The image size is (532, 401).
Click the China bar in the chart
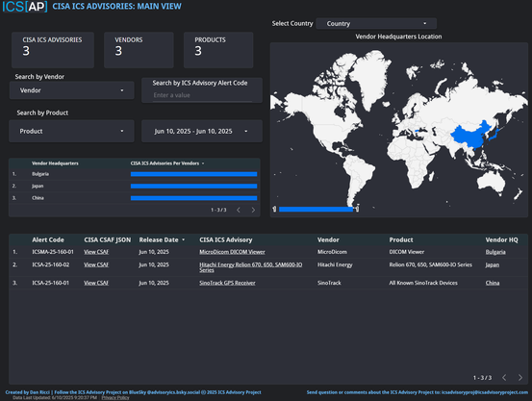pos(193,198)
